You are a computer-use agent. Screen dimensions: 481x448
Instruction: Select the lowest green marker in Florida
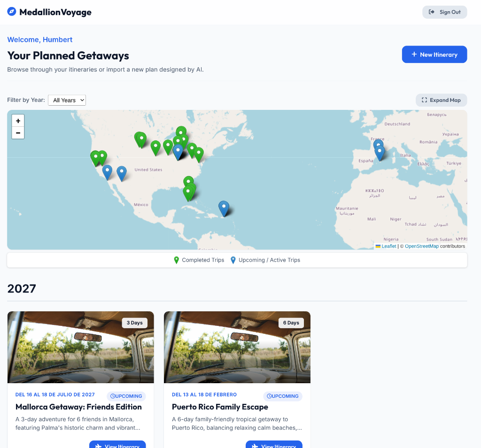tap(188, 194)
